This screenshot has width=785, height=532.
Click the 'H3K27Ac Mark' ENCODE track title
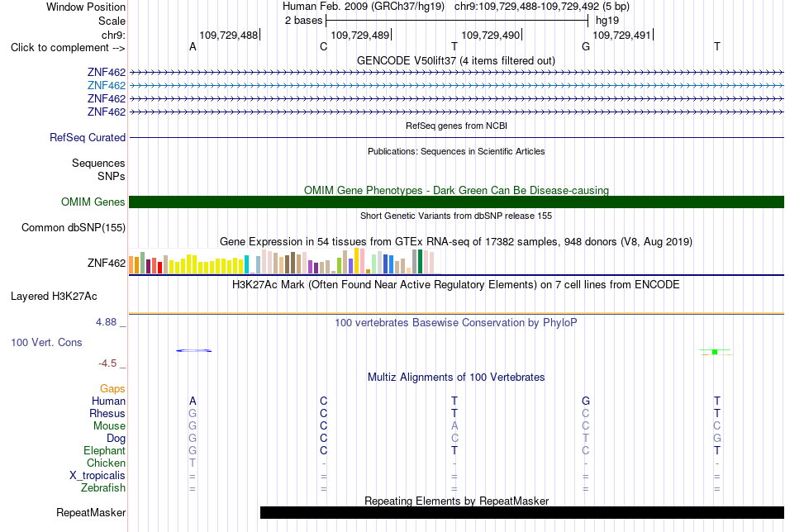tap(455, 285)
